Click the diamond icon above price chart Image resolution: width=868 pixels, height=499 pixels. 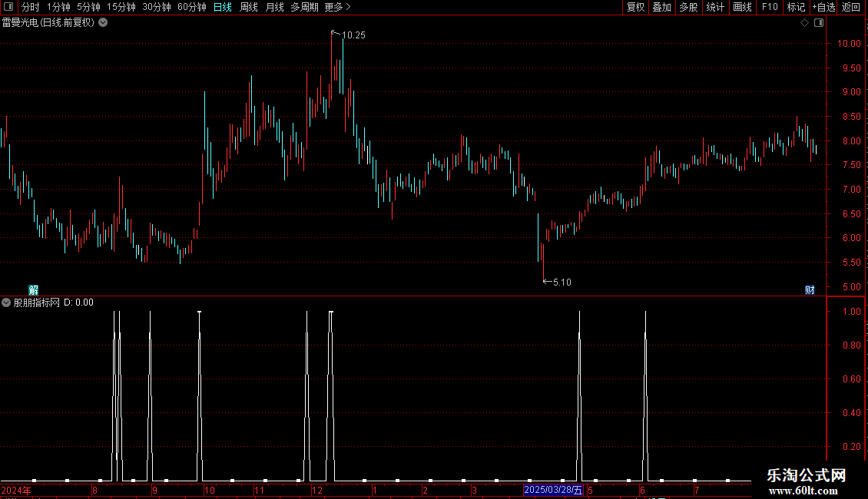[x=805, y=23]
